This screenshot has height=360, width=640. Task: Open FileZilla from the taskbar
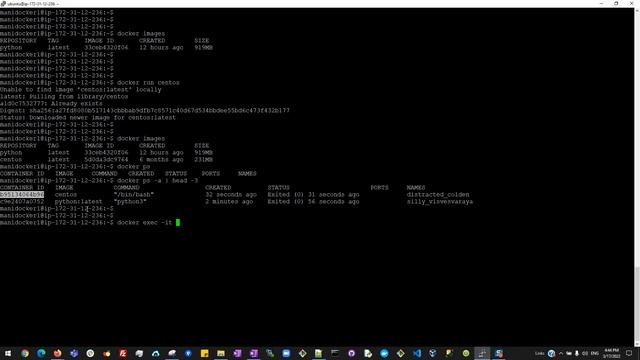pos(123,353)
